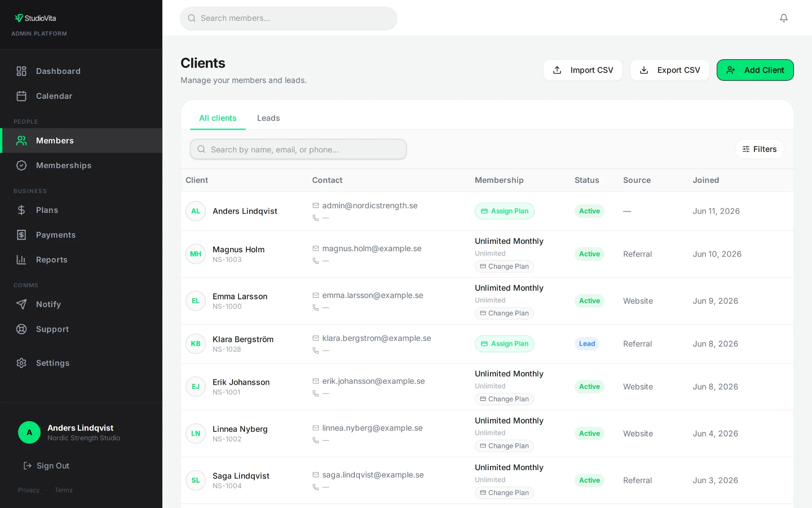Click the Sign Out arrow icon
Viewport: 812px width, 508px height.
(x=28, y=466)
